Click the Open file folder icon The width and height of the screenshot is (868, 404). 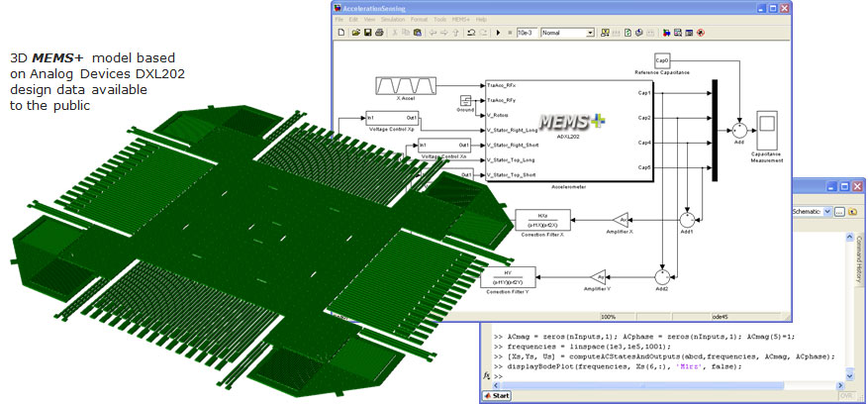(x=356, y=33)
